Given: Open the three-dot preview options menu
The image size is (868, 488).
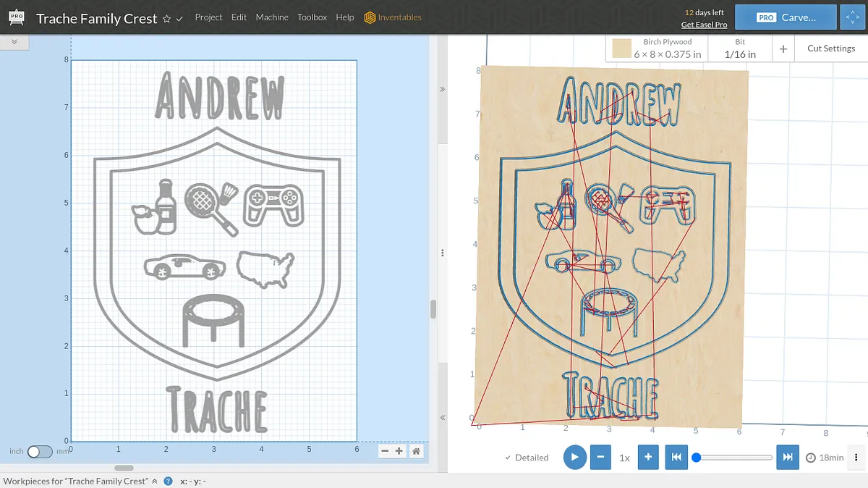Looking at the screenshot, I should 856,458.
